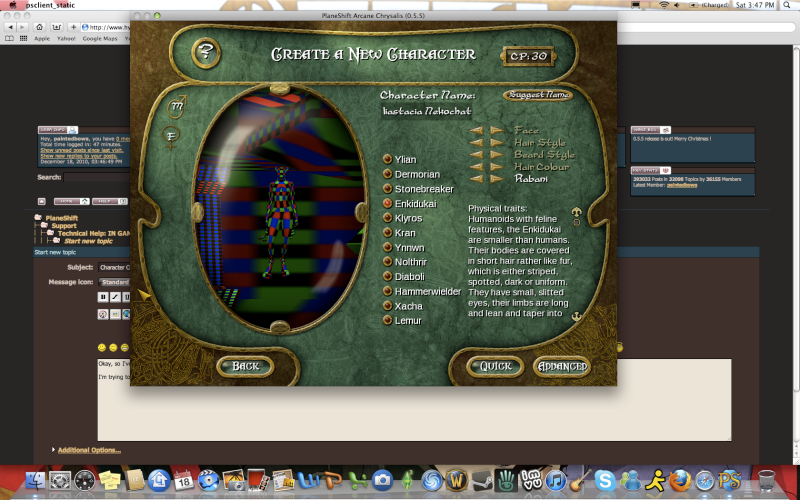Launch Stickies from the dock
Viewport: 800px width, 500px height.
[x=110, y=480]
